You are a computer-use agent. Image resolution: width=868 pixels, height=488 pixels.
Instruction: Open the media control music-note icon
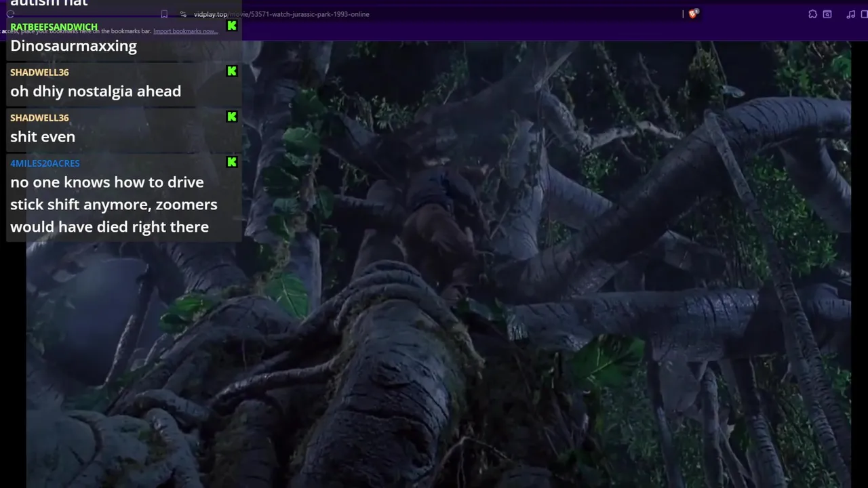click(x=851, y=14)
